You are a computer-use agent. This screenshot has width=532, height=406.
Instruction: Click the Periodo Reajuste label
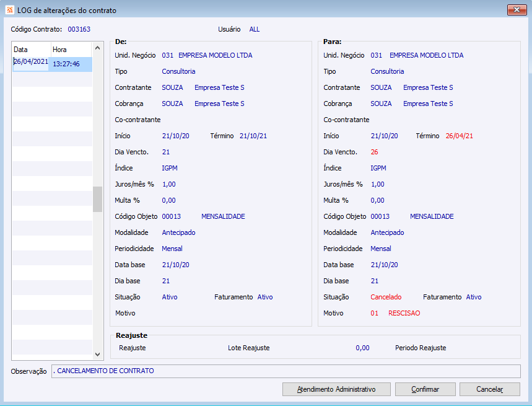(421, 348)
